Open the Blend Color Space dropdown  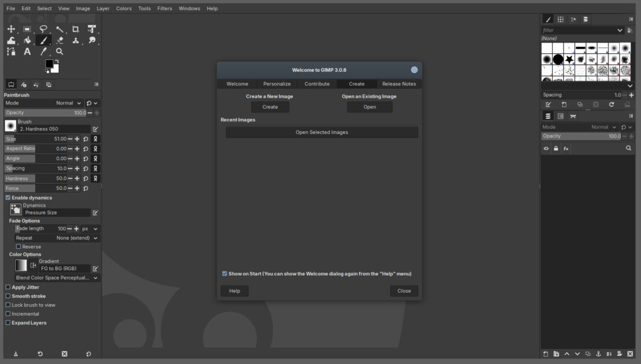coord(57,278)
